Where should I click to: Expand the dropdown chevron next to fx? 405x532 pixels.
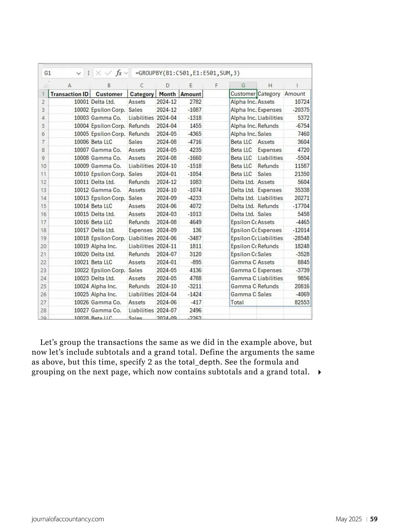coord(126,73)
